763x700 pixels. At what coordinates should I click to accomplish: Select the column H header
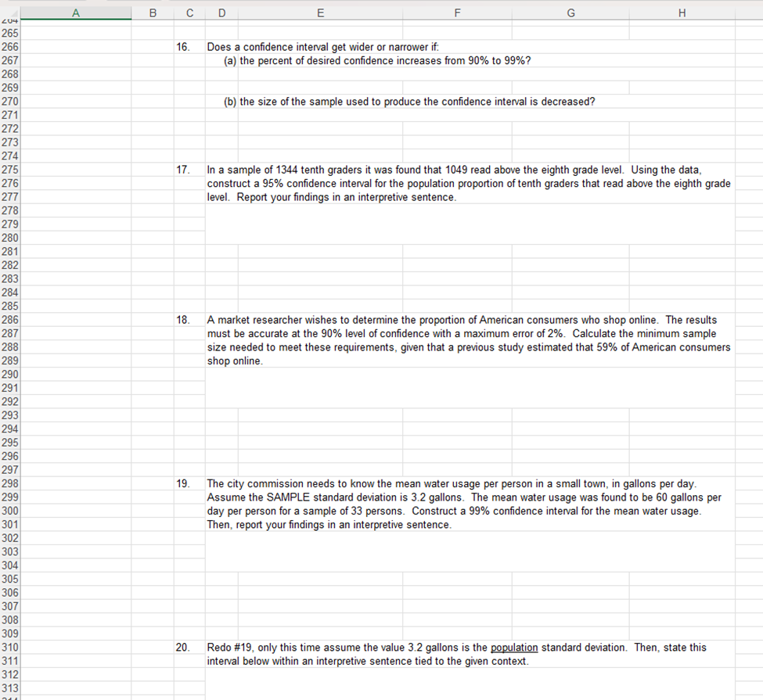(x=682, y=13)
